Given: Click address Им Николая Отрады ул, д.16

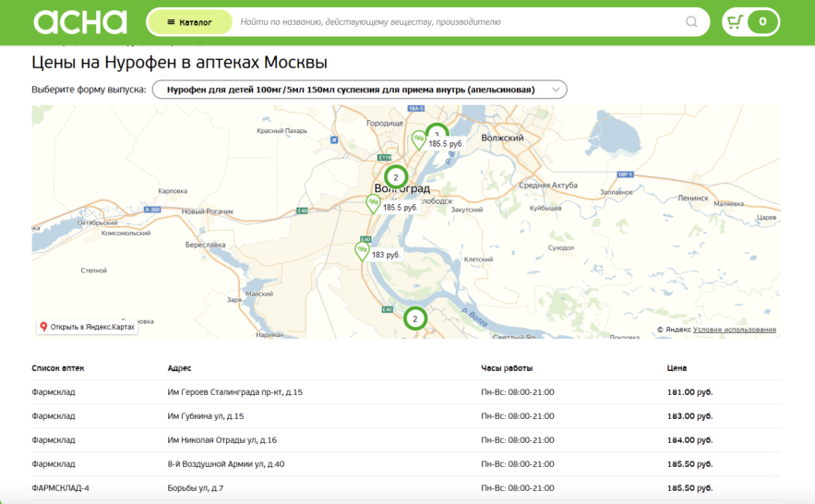Looking at the screenshot, I should 222,440.
